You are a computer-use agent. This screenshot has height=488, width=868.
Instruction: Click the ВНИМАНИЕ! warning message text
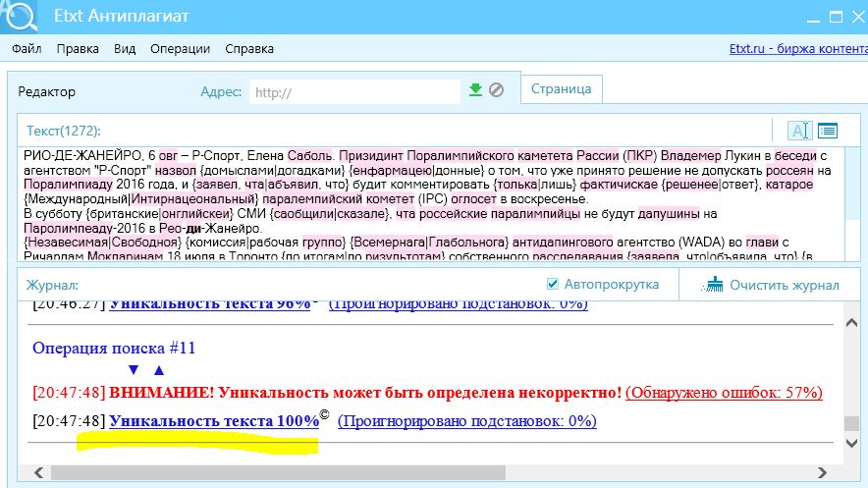pyautogui.click(x=365, y=393)
